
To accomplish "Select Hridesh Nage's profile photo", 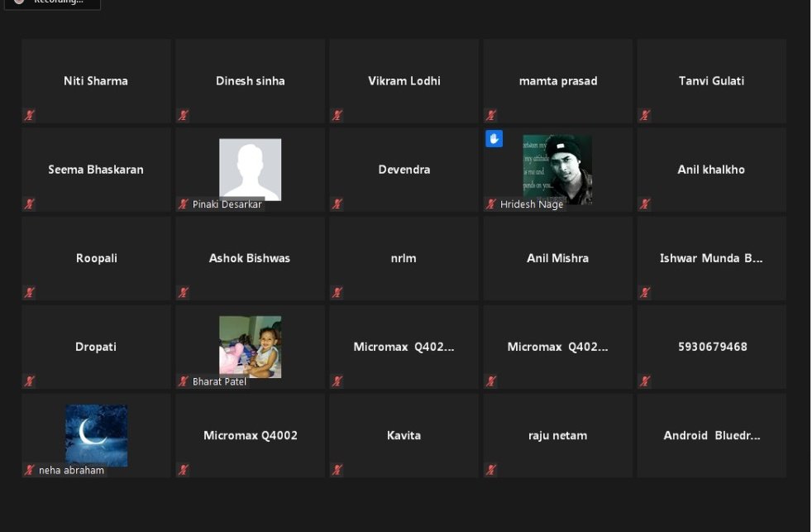I will pos(557,170).
